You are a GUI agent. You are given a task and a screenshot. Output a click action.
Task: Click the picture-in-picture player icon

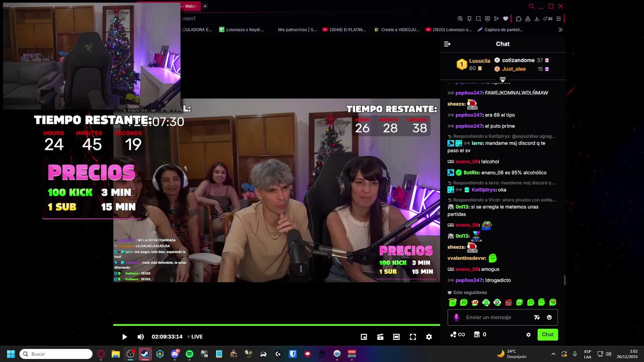pos(364,337)
